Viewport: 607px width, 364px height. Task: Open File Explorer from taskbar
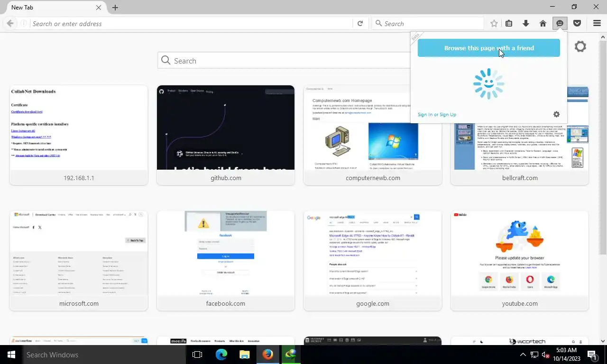click(244, 355)
